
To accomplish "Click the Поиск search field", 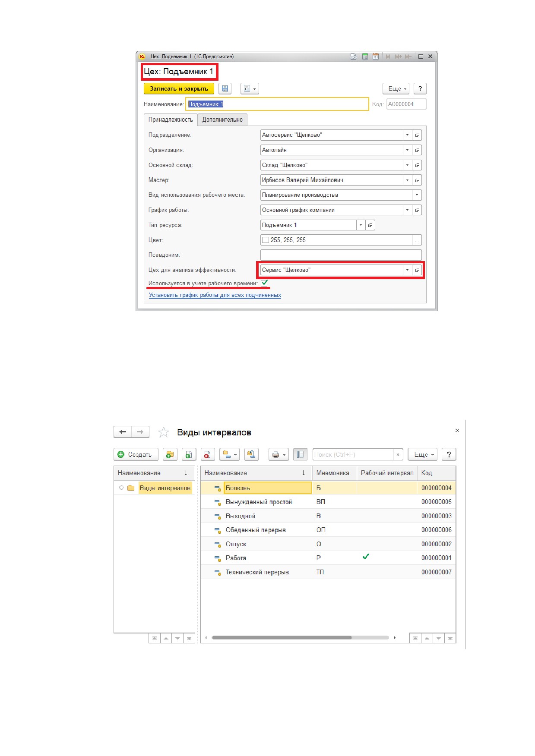I will 353,454.
